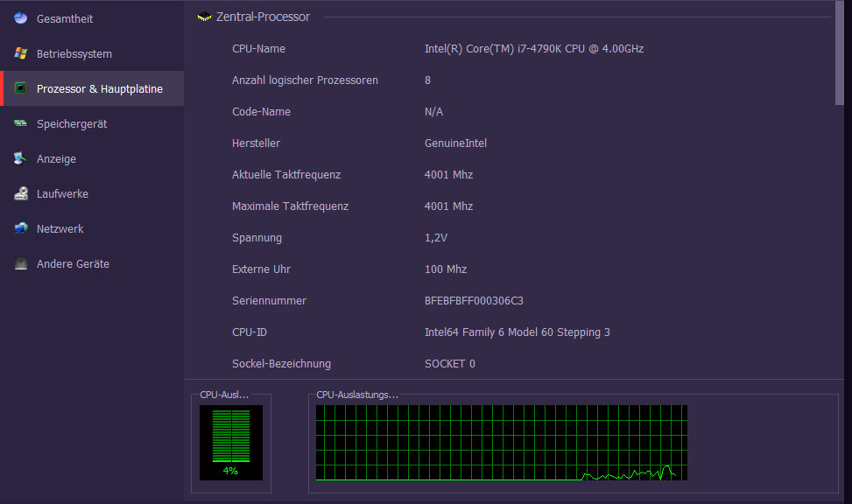Select Prozessor & Hauptplatine in sidebar
Image resolution: width=852 pixels, height=504 pixels.
click(92, 88)
